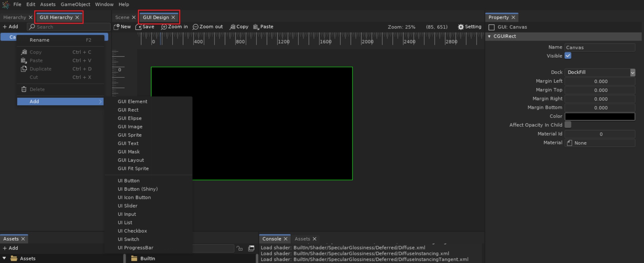This screenshot has width=644, height=263.
Task: Click Add button in bottom Assets panel
Action: click(x=10, y=248)
